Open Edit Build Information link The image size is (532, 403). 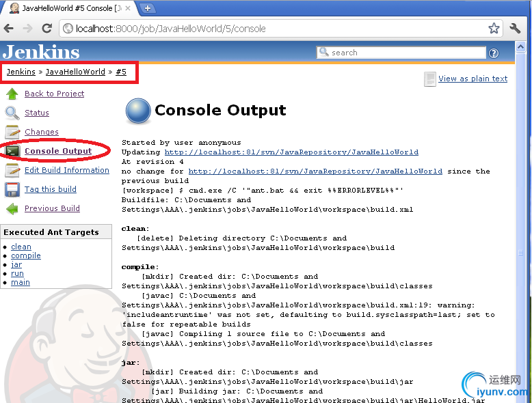67,170
